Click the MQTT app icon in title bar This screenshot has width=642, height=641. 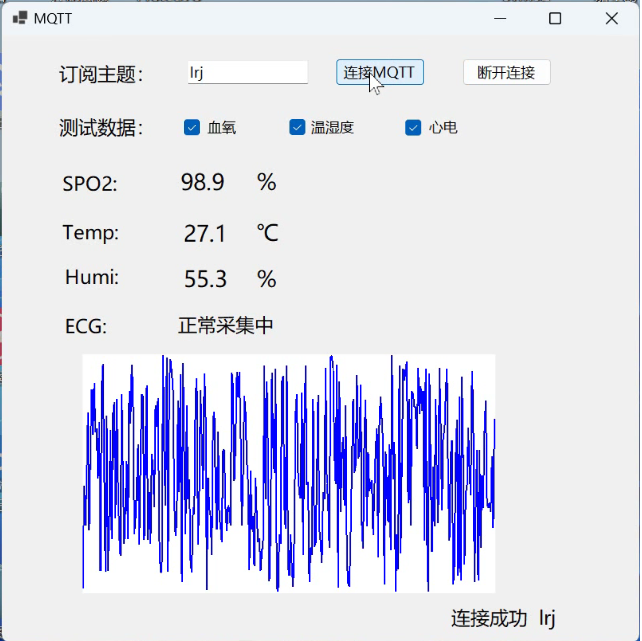tap(18, 18)
